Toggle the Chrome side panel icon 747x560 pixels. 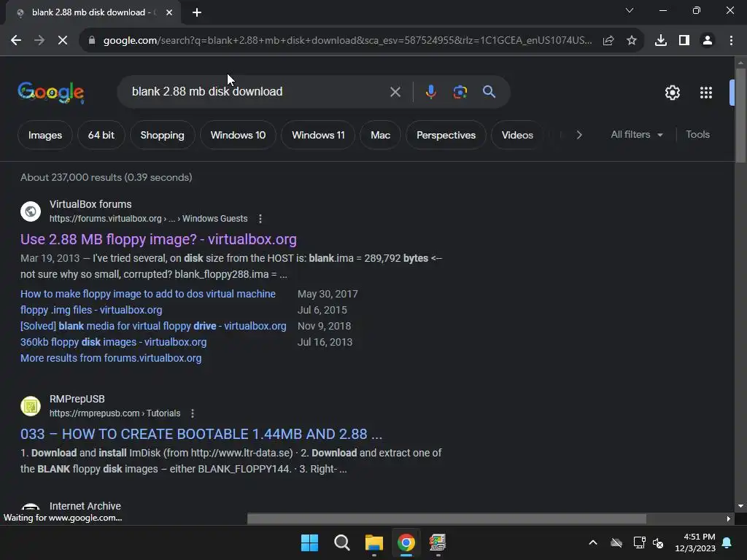(684, 41)
